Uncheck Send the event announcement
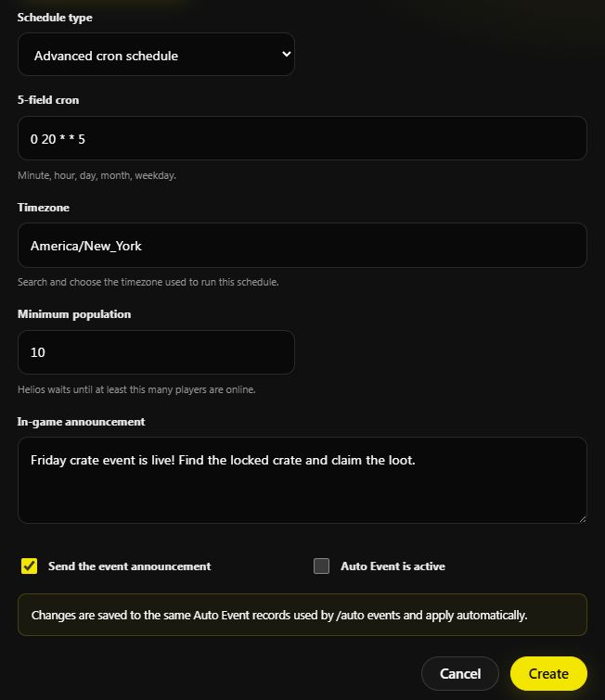This screenshot has height=700, width=605. (x=29, y=566)
